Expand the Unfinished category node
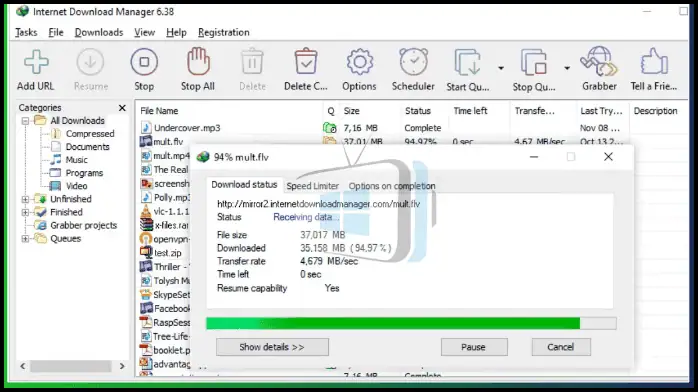 [x=25, y=199]
